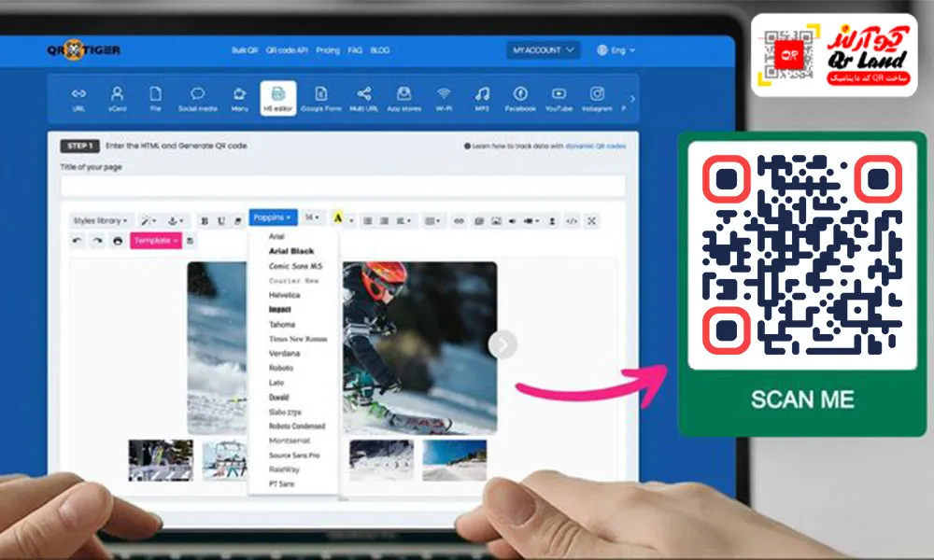934x560 pixels.
Task: Choose the YouTube QR code icon
Action: coord(559,98)
